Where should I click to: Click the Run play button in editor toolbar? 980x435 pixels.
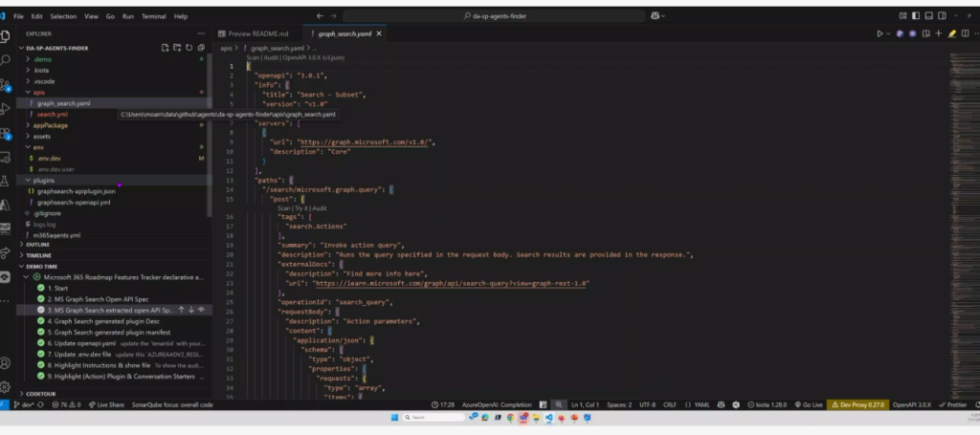pyautogui.click(x=880, y=33)
